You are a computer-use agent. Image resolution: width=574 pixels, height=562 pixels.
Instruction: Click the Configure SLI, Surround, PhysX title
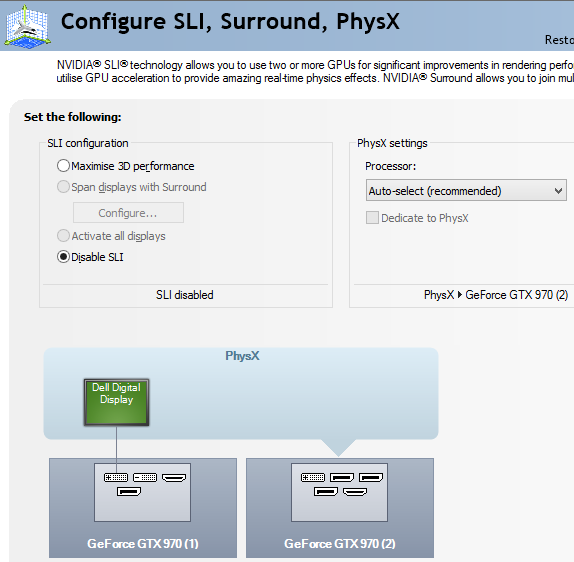[x=230, y=22]
